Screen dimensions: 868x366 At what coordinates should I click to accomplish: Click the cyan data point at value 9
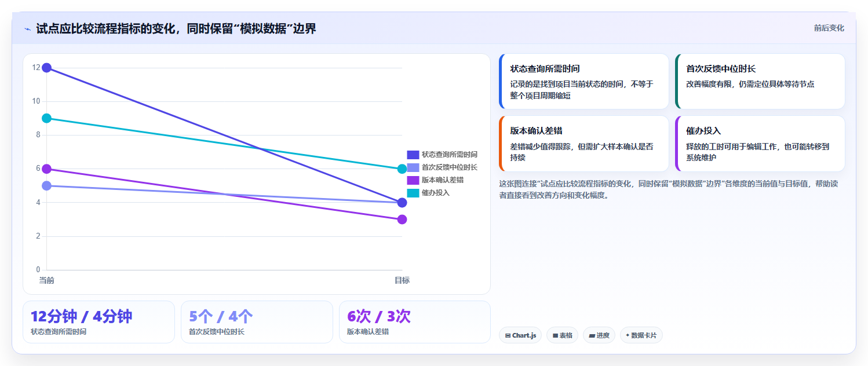(47, 118)
